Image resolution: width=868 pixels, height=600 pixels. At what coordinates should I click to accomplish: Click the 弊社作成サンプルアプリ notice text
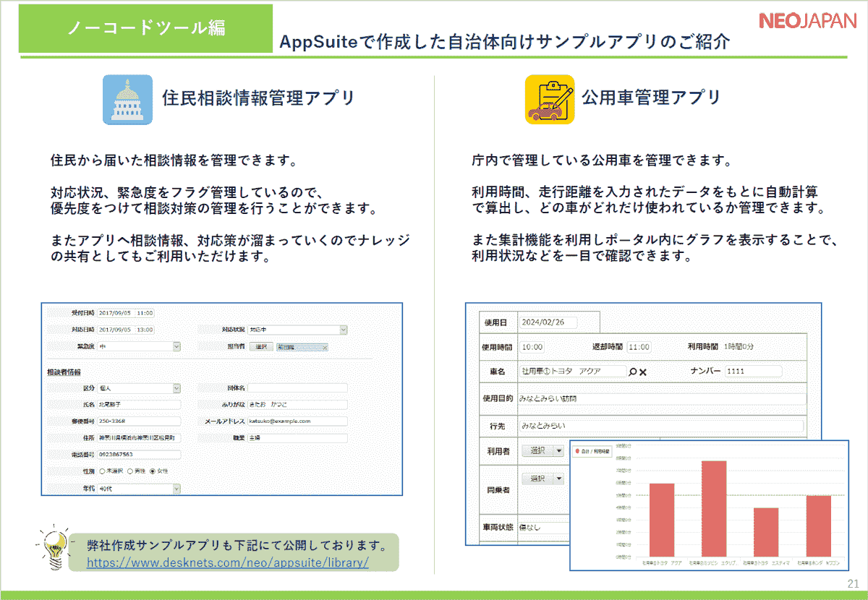pyautogui.click(x=237, y=545)
